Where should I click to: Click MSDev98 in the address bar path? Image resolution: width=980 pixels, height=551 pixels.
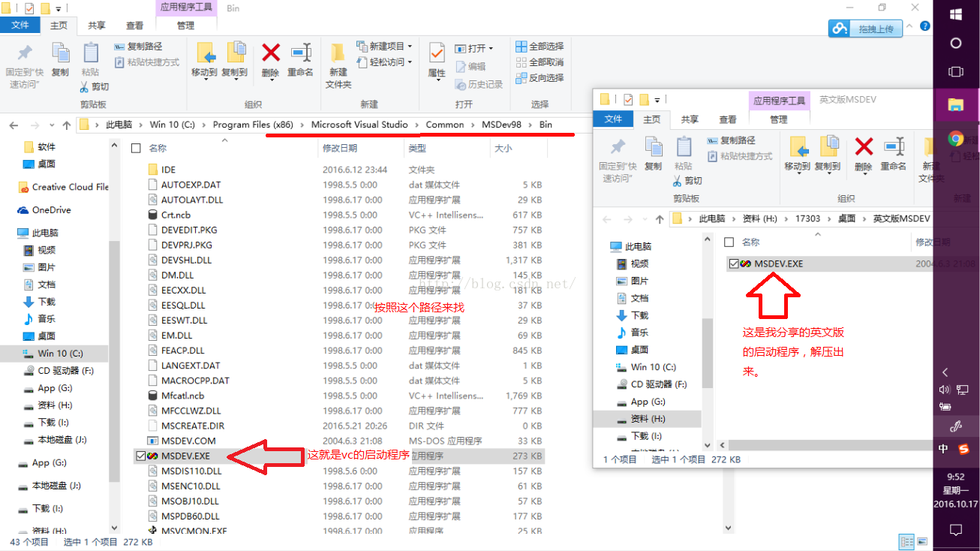coord(502,125)
